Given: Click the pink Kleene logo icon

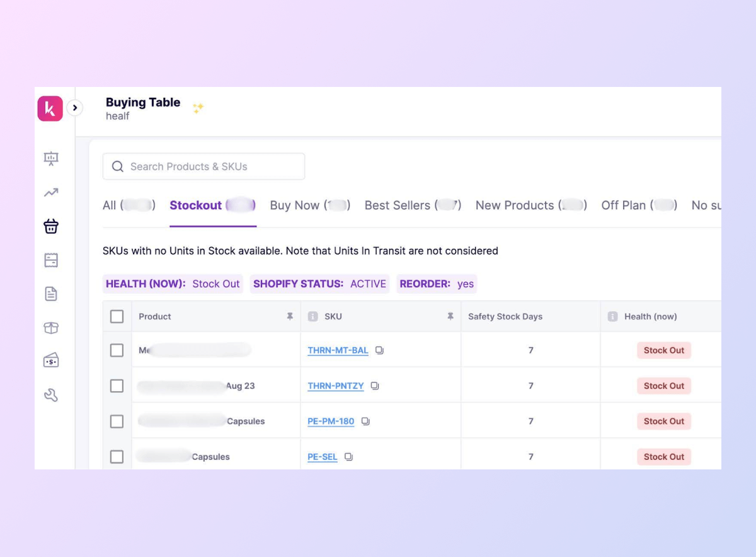Looking at the screenshot, I should (x=50, y=108).
